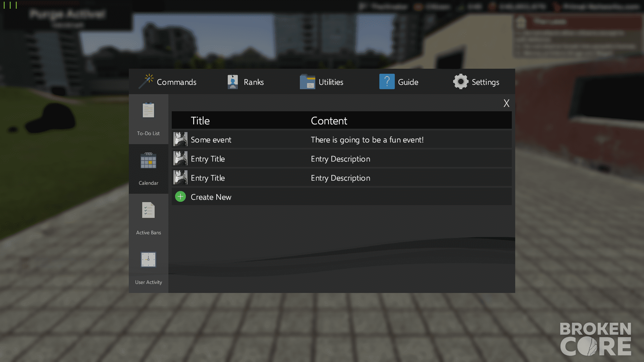Select 'There is going to be a fun event!' text
Image resolution: width=644 pixels, height=362 pixels.
[367, 140]
